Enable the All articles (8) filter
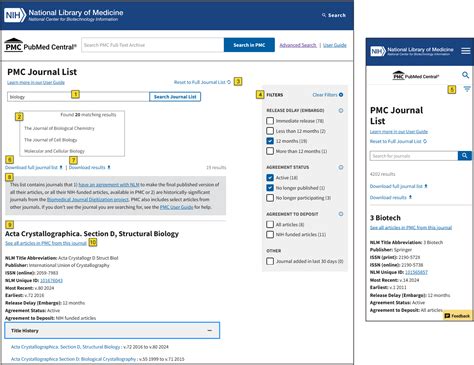 (x=270, y=224)
